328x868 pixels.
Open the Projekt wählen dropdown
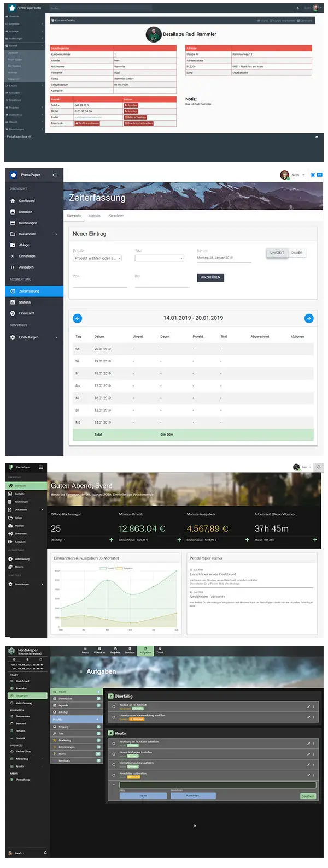click(x=97, y=258)
